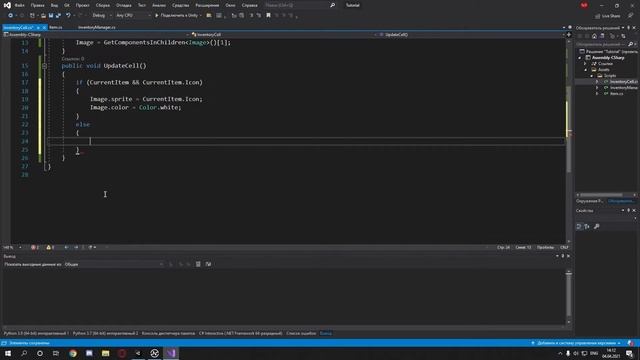640x360 pixels.
Task: Open the UpdateCell member navigation dropdown
Action: [x=471, y=35]
